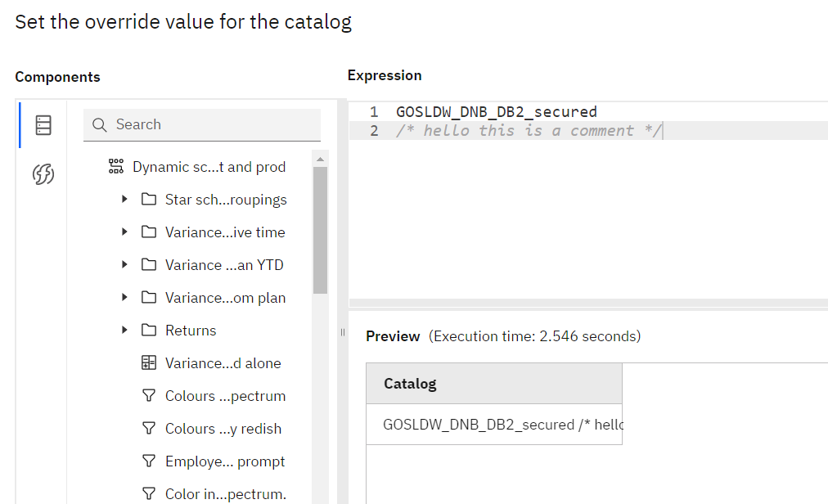
Task: Expand the Variance ...an YTD folder
Action: point(124,264)
